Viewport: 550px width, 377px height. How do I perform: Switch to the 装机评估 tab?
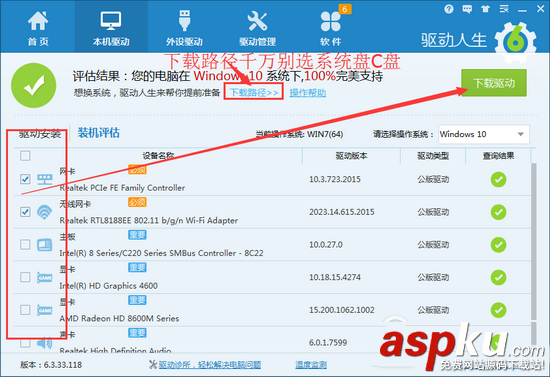point(99,133)
